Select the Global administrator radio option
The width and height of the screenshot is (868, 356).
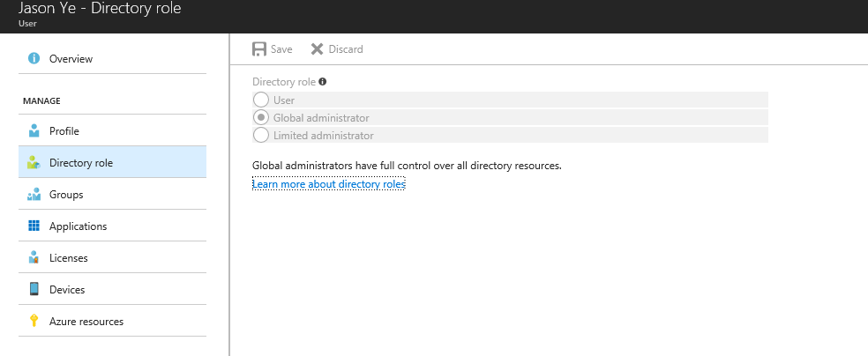261,118
